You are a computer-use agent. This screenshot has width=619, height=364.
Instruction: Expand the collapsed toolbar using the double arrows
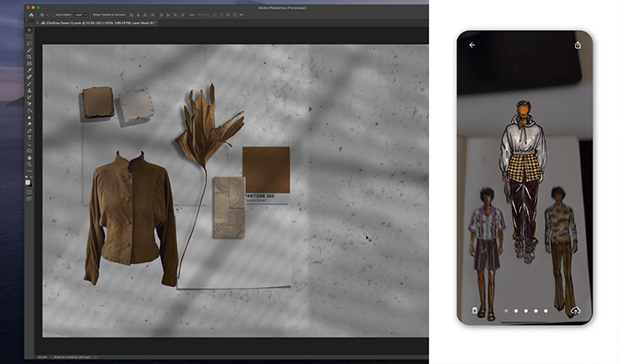click(x=27, y=22)
